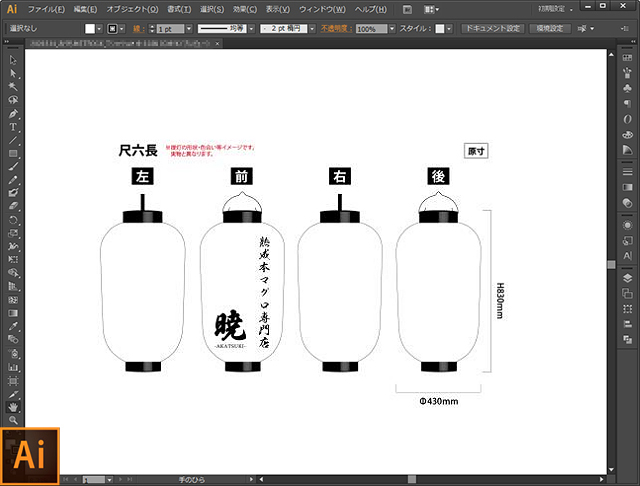Open the opacity 100% dropdown arrow
Viewport: 640px width, 486px height.
click(392, 29)
